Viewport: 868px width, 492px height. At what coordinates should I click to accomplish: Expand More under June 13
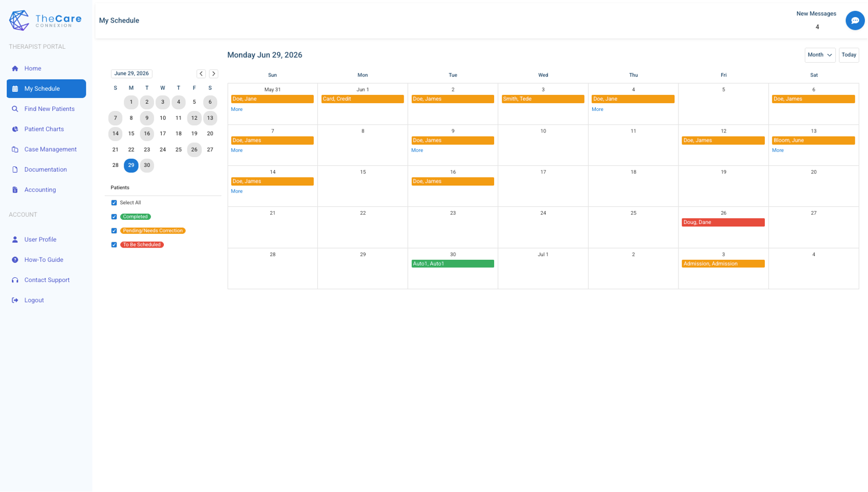pyautogui.click(x=778, y=150)
